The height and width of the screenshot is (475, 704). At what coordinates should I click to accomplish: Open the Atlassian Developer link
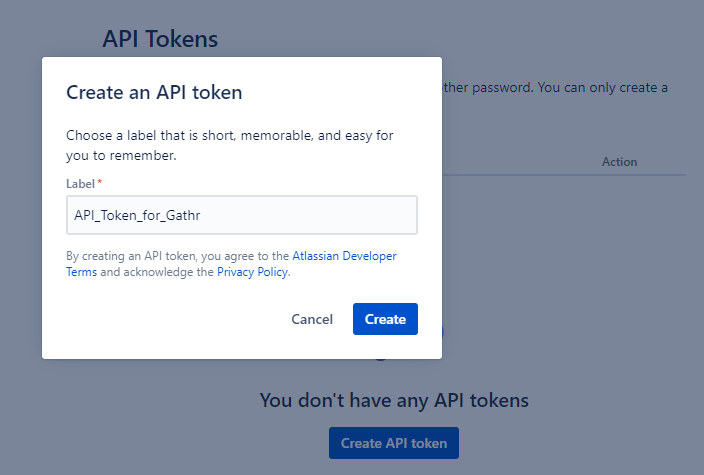(x=344, y=256)
